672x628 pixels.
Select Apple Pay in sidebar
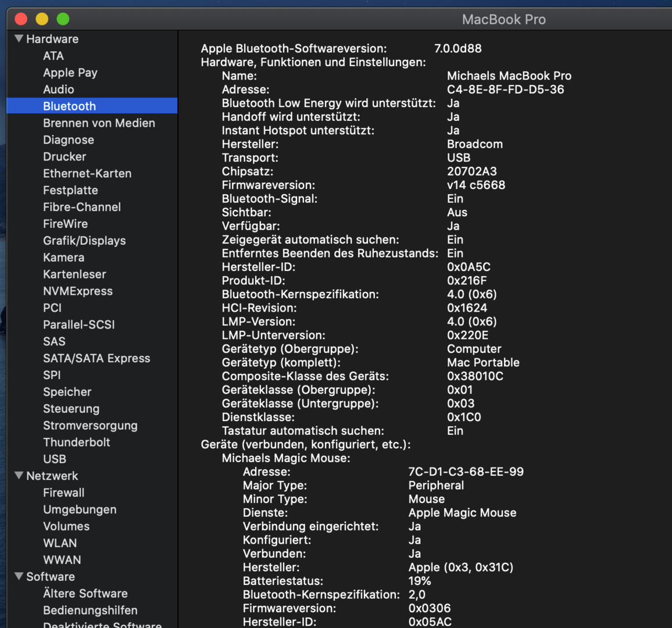pyautogui.click(x=70, y=73)
